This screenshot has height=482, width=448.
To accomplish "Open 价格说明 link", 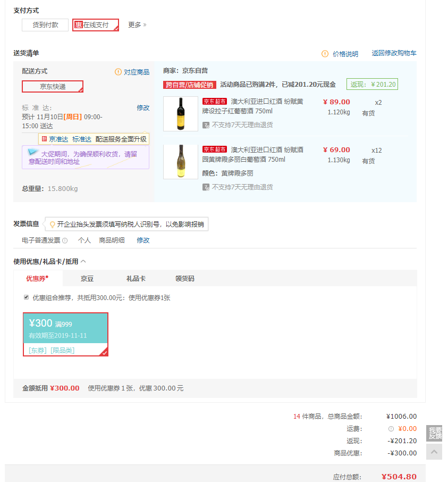I will click(x=345, y=54).
